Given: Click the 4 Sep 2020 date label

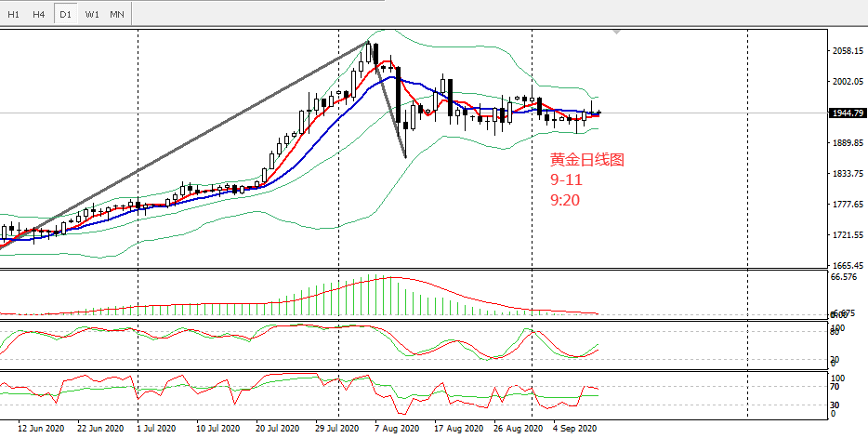Looking at the screenshot, I should coord(575,429).
